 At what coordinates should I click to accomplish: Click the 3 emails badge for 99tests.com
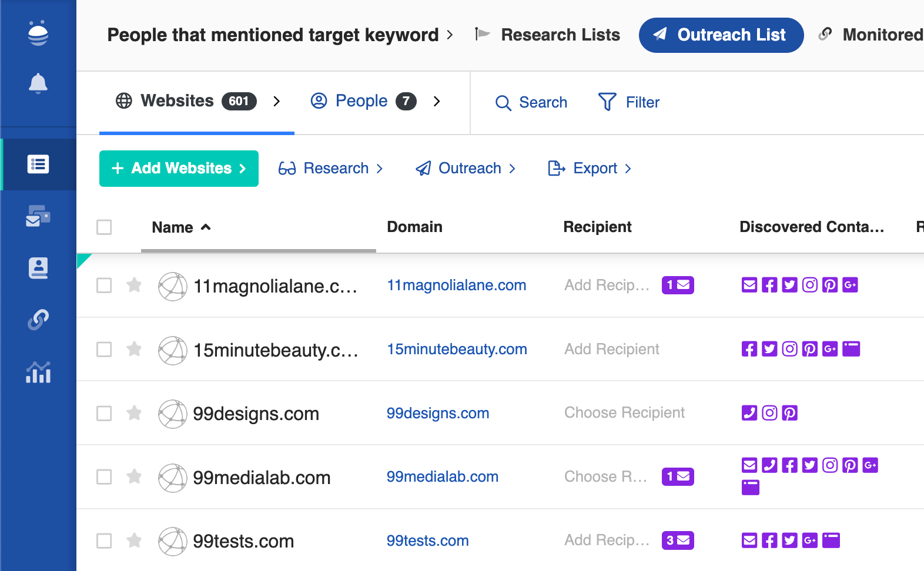click(x=678, y=540)
